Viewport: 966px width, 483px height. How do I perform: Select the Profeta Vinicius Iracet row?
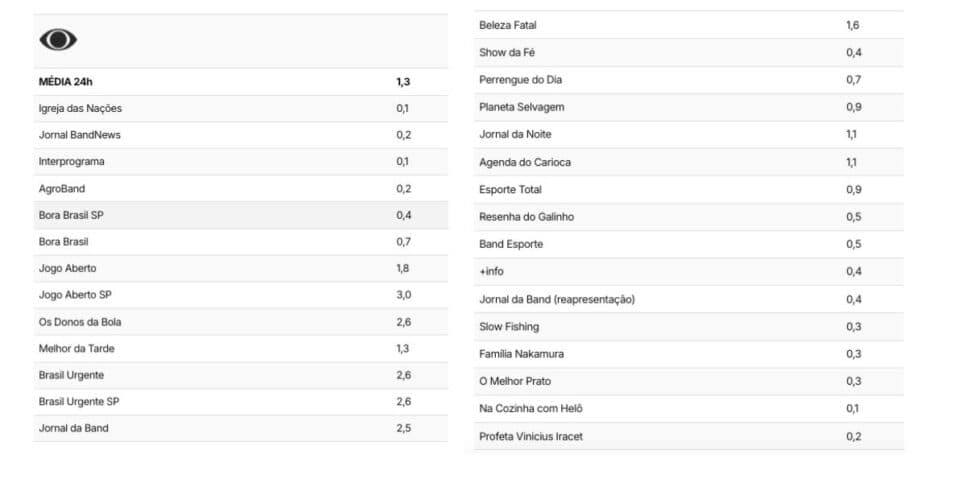[689, 436]
